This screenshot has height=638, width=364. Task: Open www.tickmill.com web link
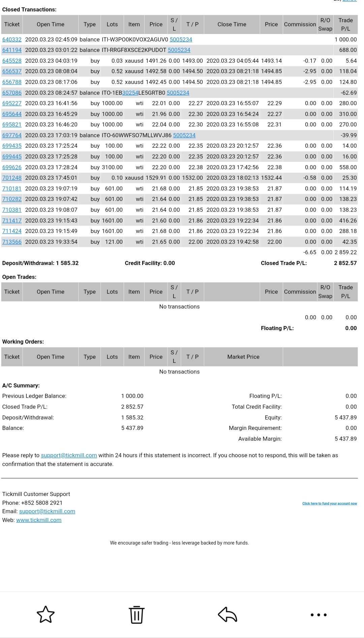[39, 520]
